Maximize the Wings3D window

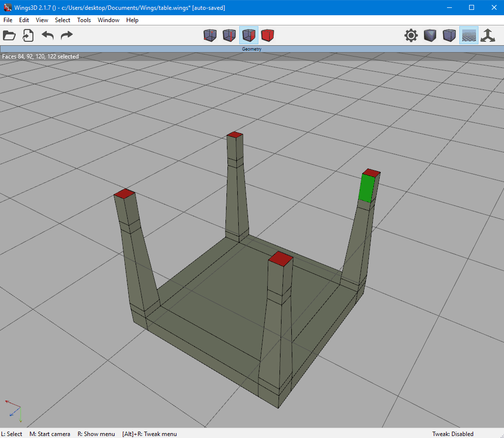pyautogui.click(x=472, y=7)
